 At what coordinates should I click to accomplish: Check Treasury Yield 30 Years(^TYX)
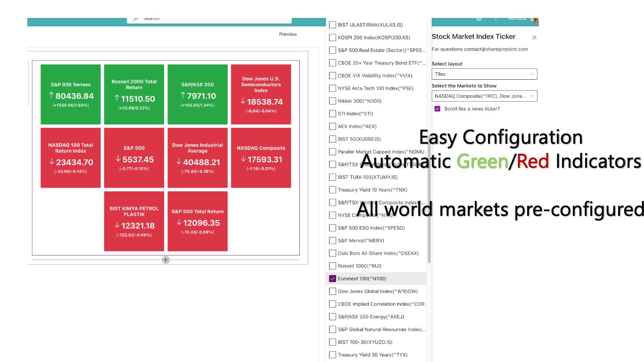tap(333, 355)
